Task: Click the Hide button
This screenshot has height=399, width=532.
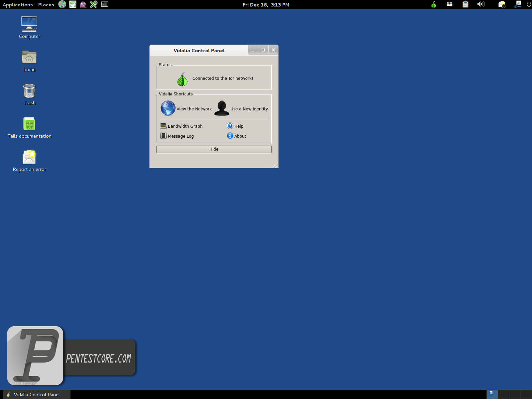Action: (x=214, y=149)
